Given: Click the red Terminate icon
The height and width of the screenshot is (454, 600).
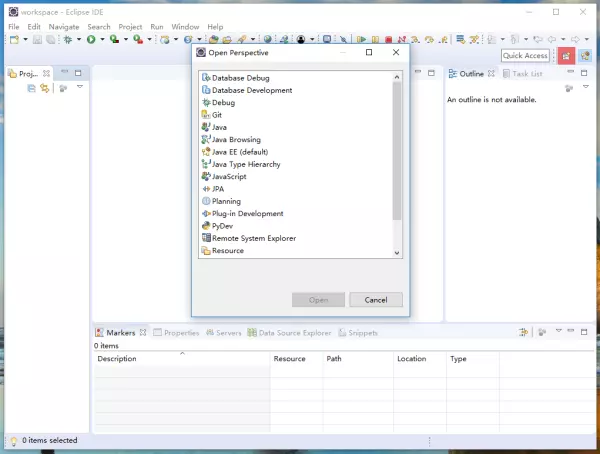Looking at the screenshot, I should point(388,39).
